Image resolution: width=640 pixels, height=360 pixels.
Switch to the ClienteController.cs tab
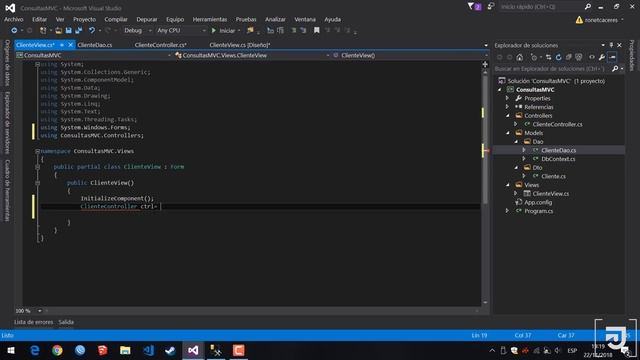160,45
